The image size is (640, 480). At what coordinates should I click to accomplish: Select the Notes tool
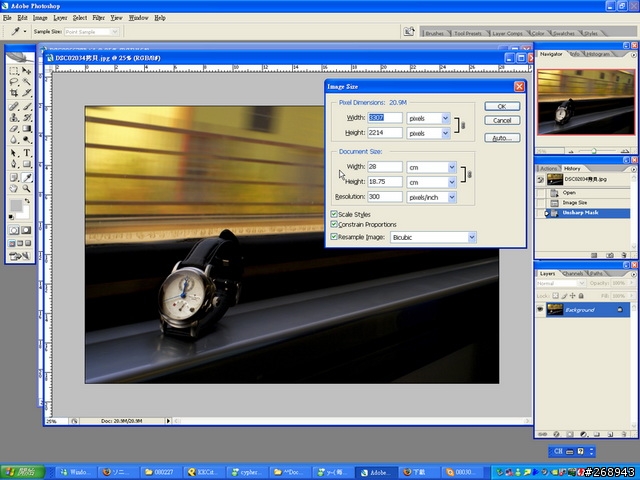pyautogui.click(x=14, y=178)
